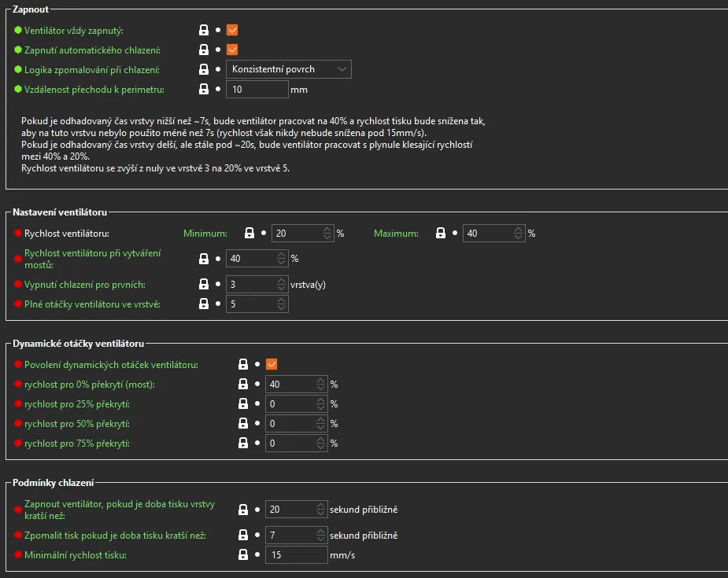Click lock icon for Minimální rychlost tisku

point(243,555)
